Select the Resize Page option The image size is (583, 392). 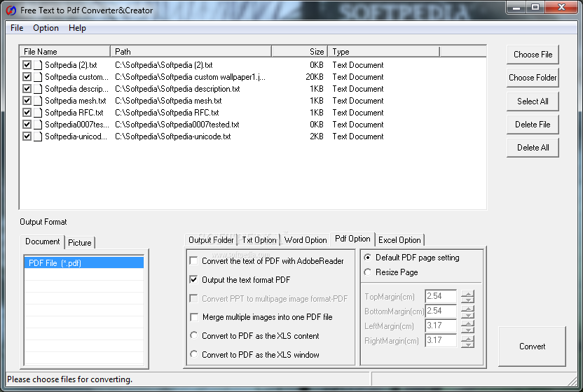coord(367,272)
